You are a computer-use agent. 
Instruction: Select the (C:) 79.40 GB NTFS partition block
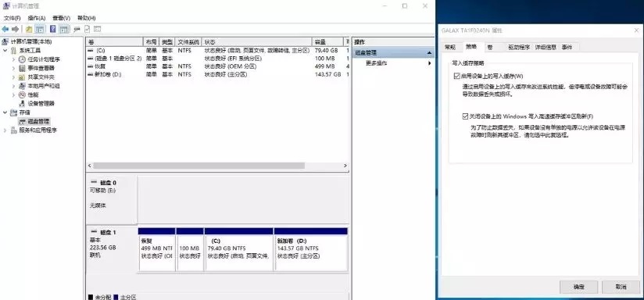(238, 249)
